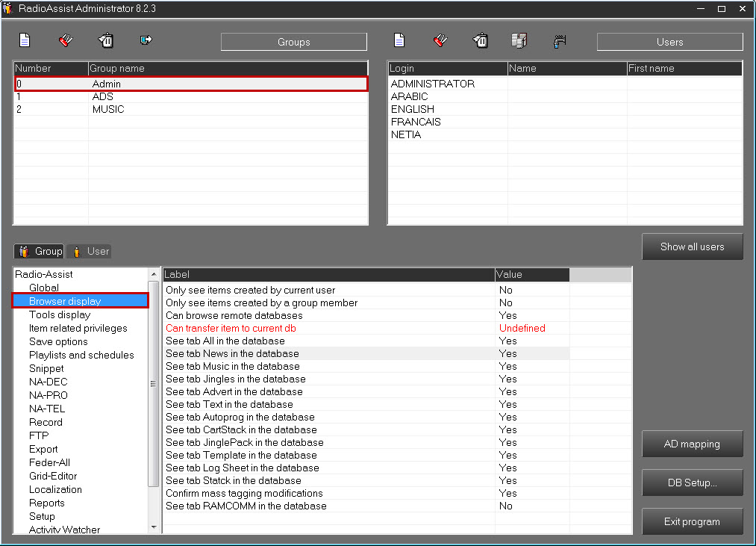Click the new group document icon

25,40
